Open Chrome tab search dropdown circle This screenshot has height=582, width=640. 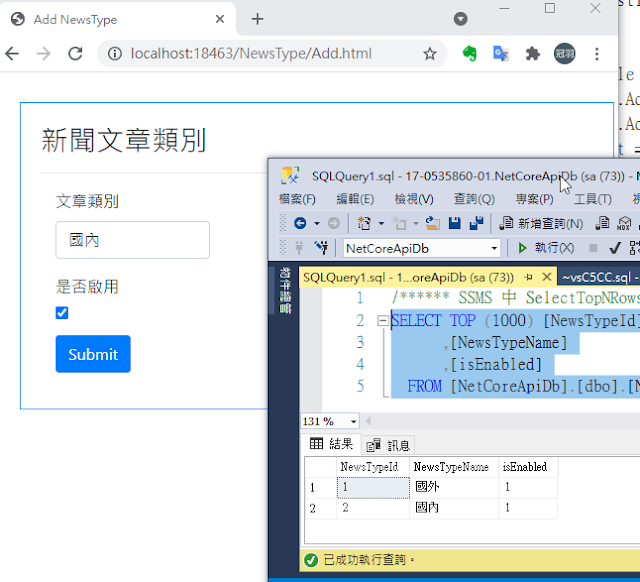coord(460,19)
